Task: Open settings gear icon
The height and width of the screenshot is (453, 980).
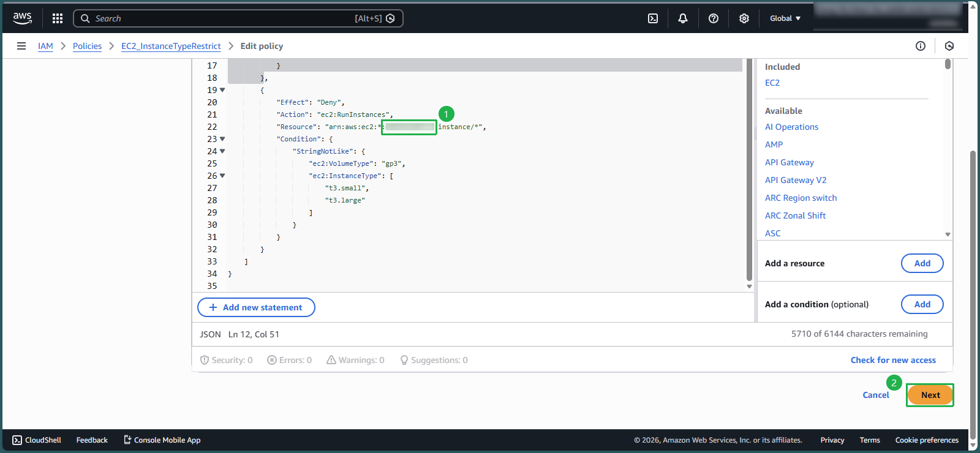Action: pyautogui.click(x=744, y=18)
